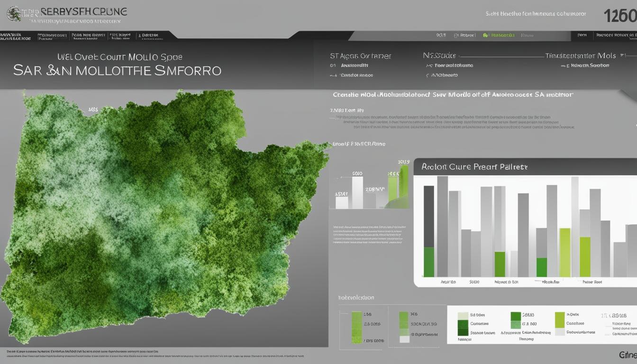
Task: Click the 'Grine' label at bottom right
Action: click(x=628, y=354)
